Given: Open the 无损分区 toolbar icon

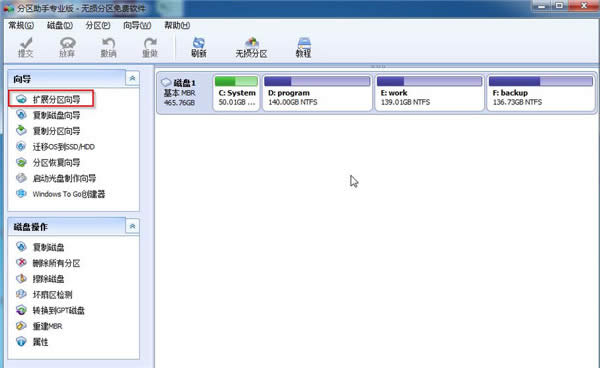Looking at the screenshot, I should pyautogui.click(x=251, y=43).
